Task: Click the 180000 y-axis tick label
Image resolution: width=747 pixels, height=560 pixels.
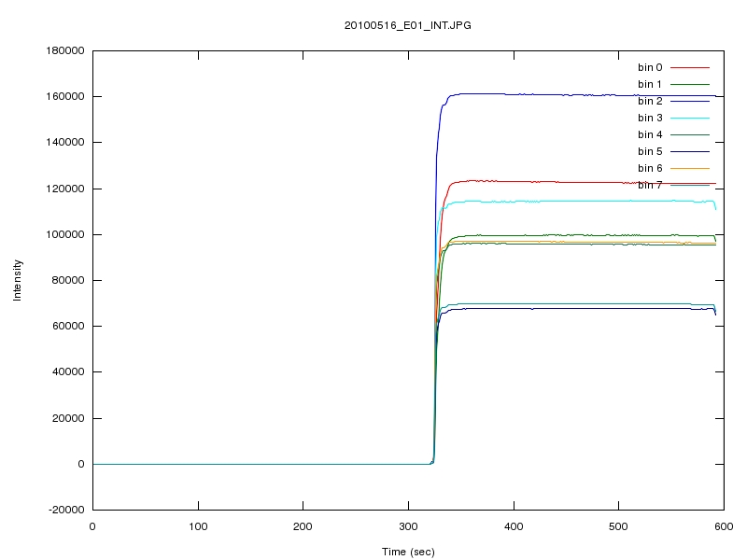Action: click(65, 50)
